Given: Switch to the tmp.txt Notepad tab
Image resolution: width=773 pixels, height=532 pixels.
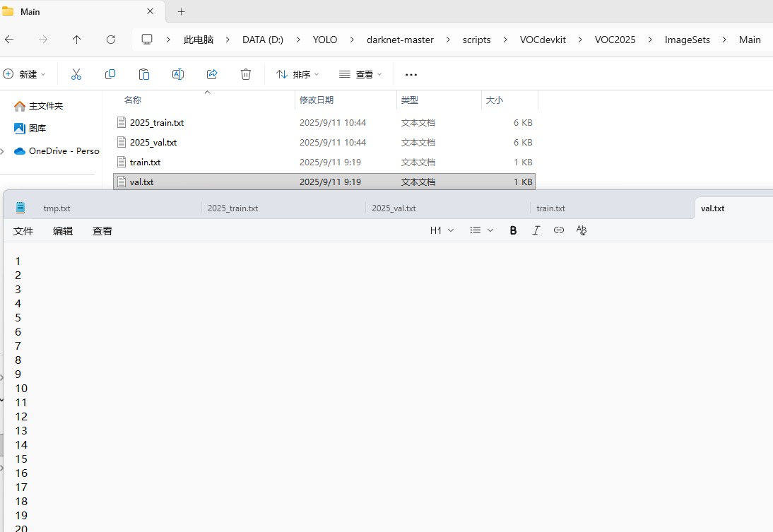Looking at the screenshot, I should pyautogui.click(x=57, y=208).
